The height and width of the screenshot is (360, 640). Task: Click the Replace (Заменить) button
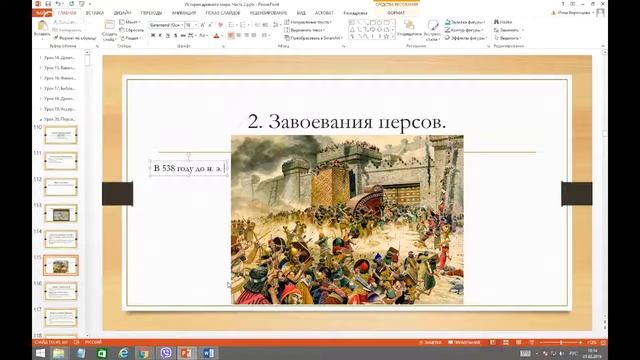509,30
